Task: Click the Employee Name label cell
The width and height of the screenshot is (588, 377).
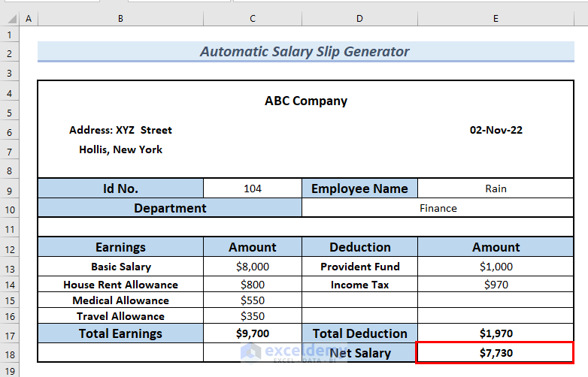Action: (x=359, y=188)
